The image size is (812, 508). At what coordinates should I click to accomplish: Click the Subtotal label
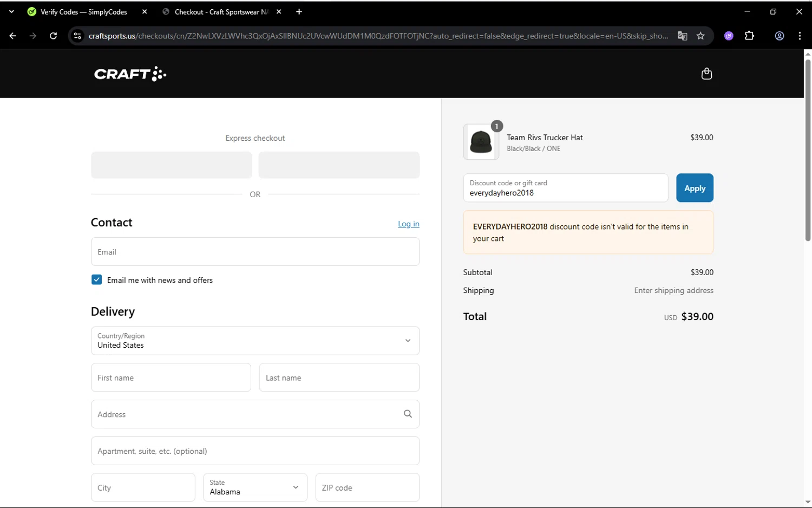click(478, 272)
